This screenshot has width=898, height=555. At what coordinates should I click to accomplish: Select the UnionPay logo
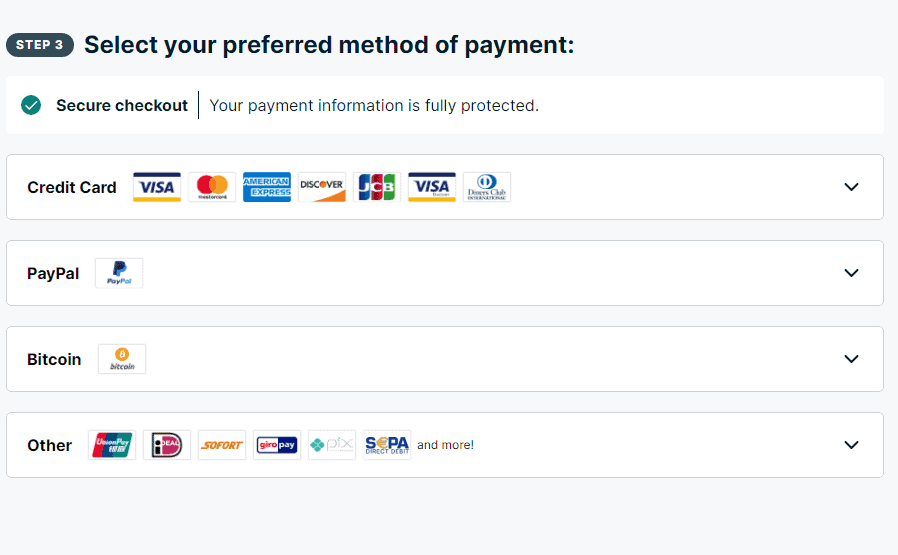click(x=112, y=445)
